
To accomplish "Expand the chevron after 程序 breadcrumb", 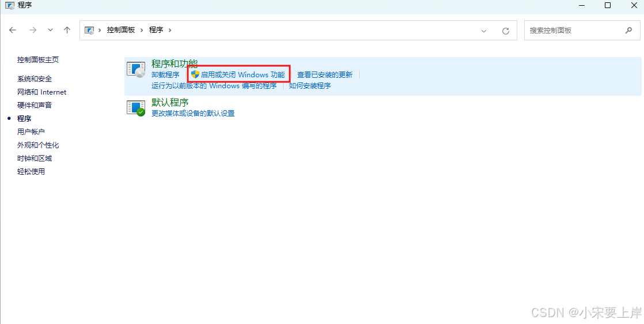I will click(x=170, y=30).
